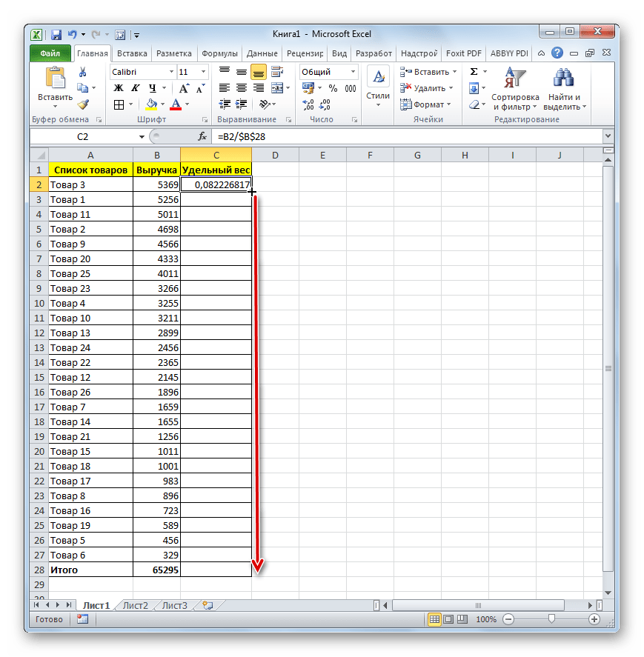Click the Вставить paste button
The image size is (644, 657).
tap(55, 86)
